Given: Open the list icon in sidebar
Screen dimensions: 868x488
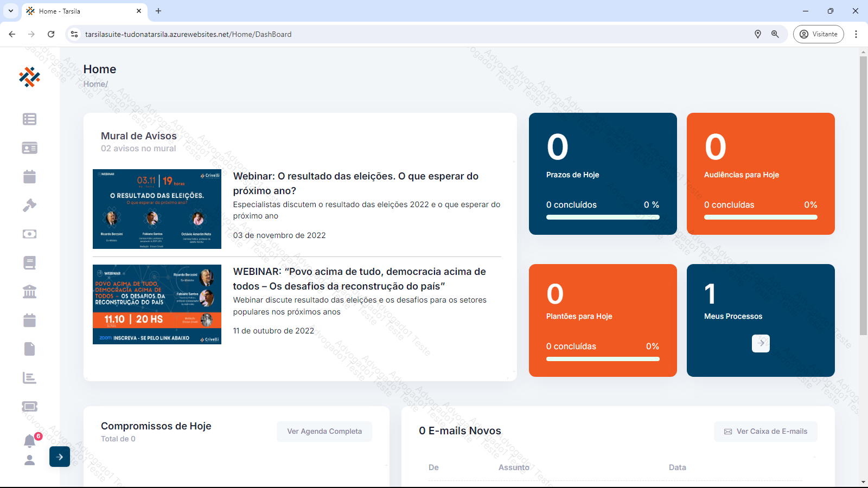Looking at the screenshot, I should pos(30,119).
